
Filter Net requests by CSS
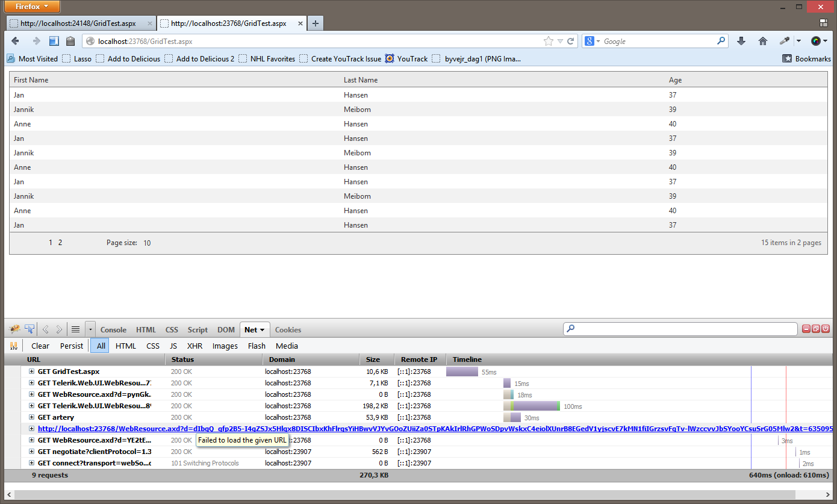153,346
